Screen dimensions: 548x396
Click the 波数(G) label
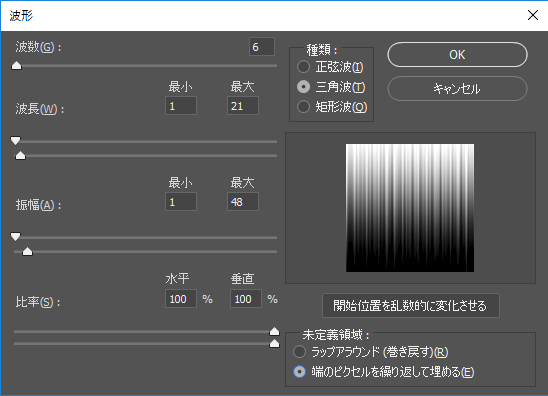point(38,47)
